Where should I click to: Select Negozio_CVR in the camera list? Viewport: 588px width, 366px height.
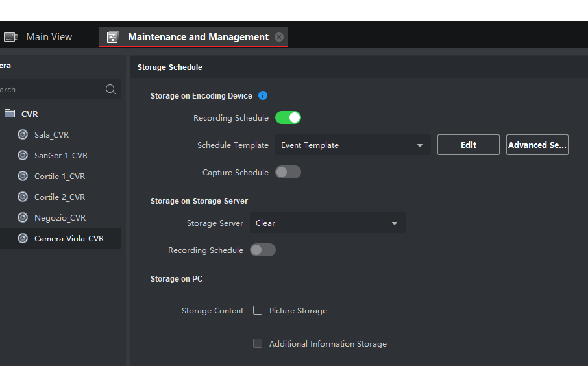pos(60,218)
